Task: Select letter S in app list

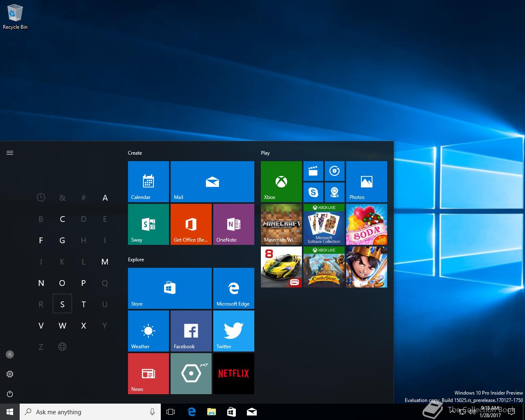Action: [x=62, y=304]
